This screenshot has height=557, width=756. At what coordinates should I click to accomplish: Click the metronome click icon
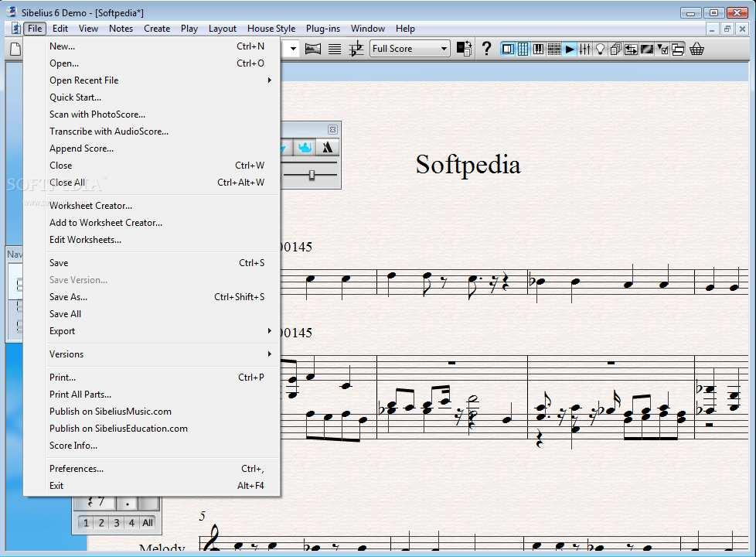[x=328, y=147]
